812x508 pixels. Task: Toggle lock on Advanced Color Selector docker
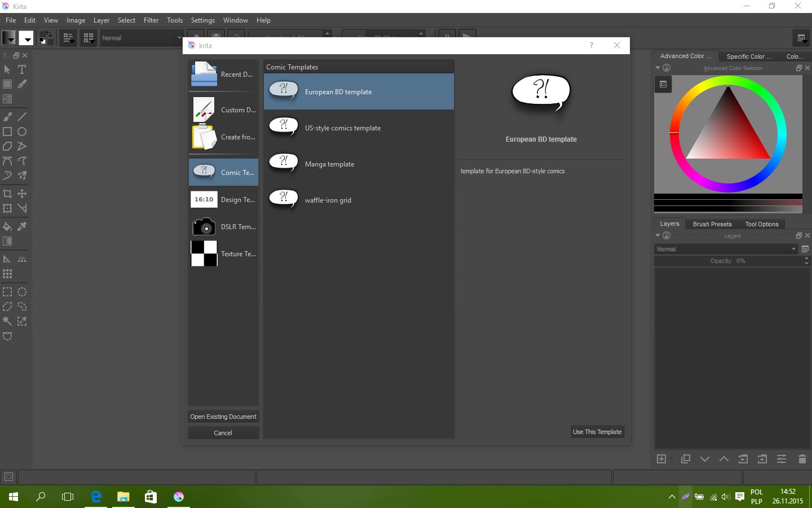(x=667, y=68)
